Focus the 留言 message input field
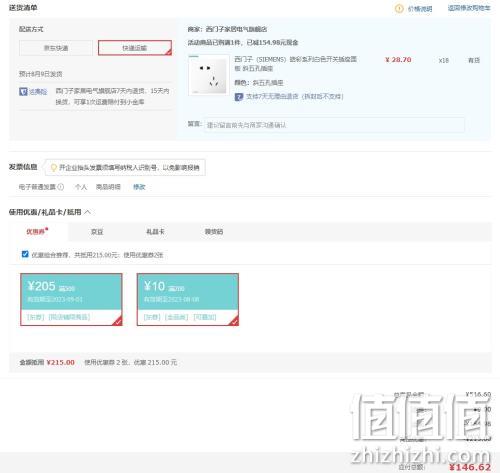The image size is (500, 473). pyautogui.click(x=334, y=125)
